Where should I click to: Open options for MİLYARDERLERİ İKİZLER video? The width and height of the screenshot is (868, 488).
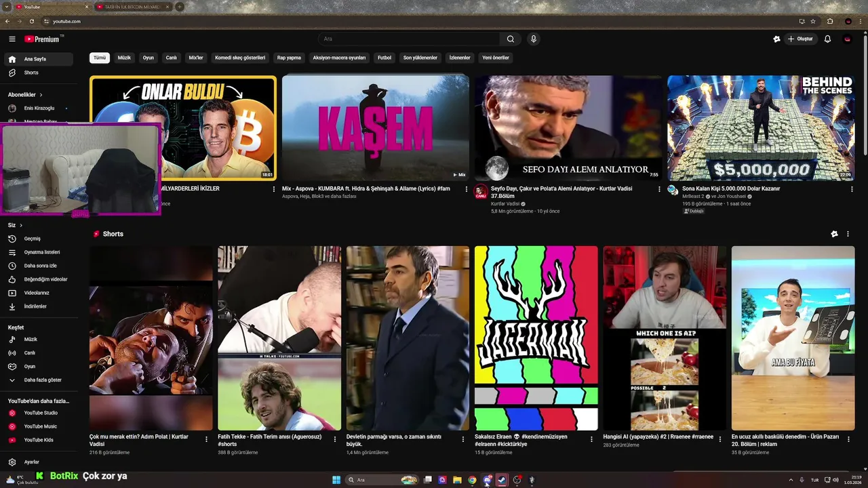pyautogui.click(x=274, y=189)
